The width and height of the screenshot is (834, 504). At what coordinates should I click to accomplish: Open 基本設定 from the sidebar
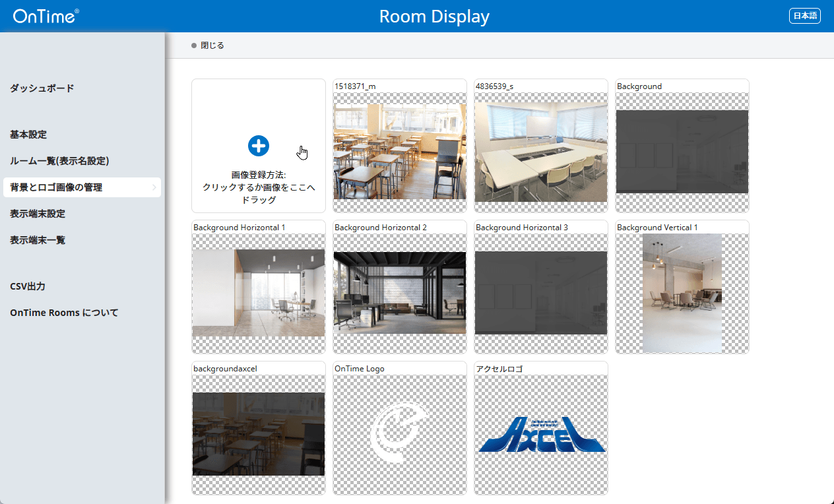click(x=28, y=135)
